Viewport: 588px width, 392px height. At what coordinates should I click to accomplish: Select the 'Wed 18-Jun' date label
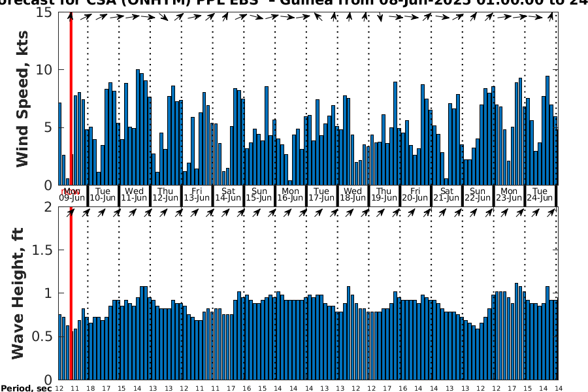click(x=353, y=195)
